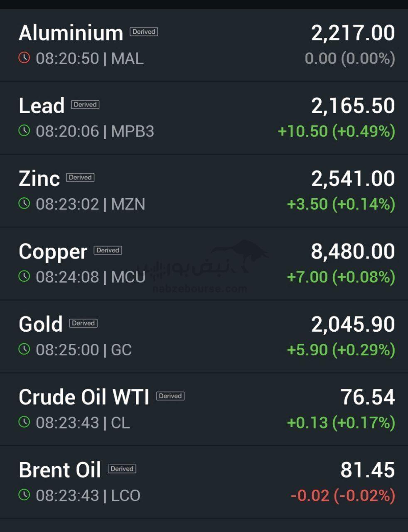The width and height of the screenshot is (408, 532).
Task: Click the Derived tag beside Crude Oil WTI
Action: (170, 396)
